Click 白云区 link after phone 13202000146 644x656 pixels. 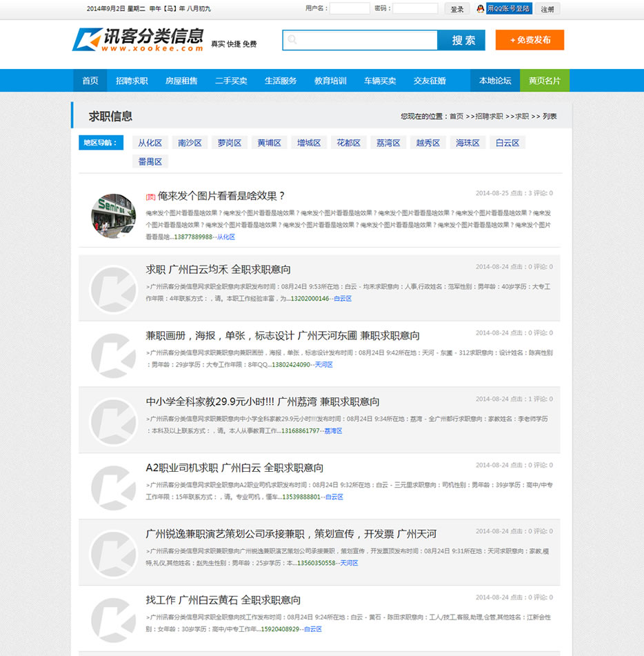(343, 298)
